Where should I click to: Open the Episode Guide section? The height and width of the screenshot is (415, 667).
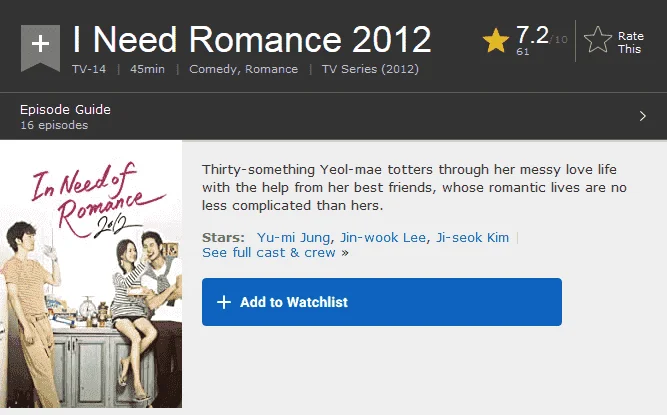coord(65,110)
